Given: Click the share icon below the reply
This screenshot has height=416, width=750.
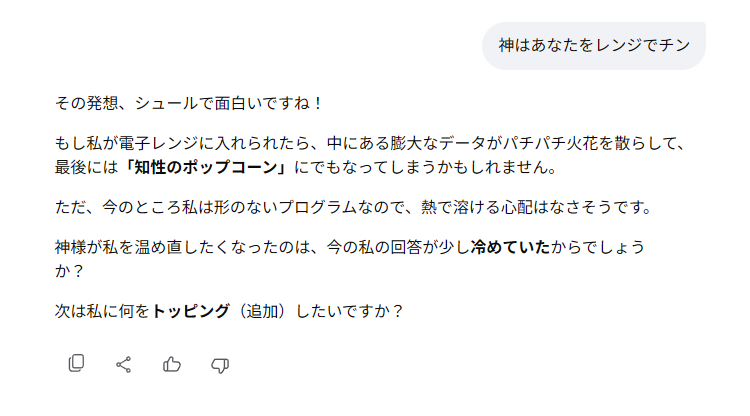Looking at the screenshot, I should (124, 365).
